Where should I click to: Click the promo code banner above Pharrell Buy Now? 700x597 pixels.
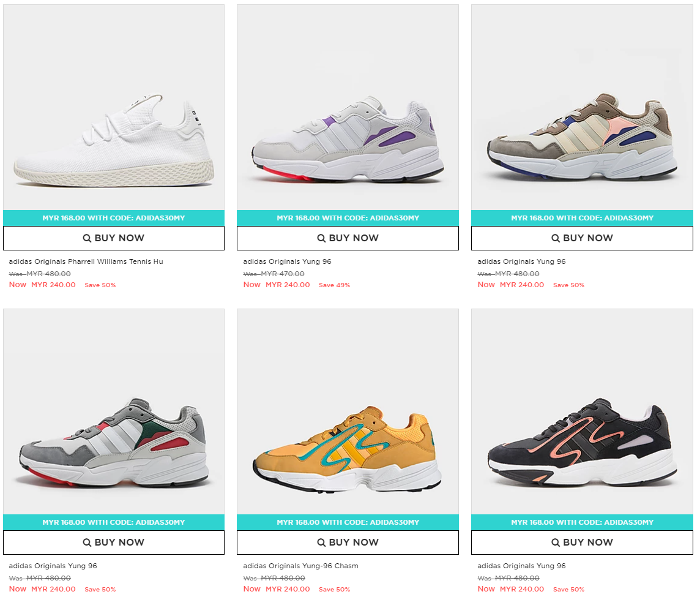pyautogui.click(x=114, y=218)
